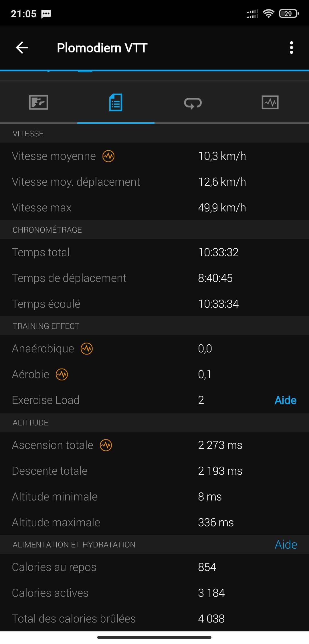Tap chart icon beside Anaérobique
This screenshot has width=309, height=644.
coord(87,349)
